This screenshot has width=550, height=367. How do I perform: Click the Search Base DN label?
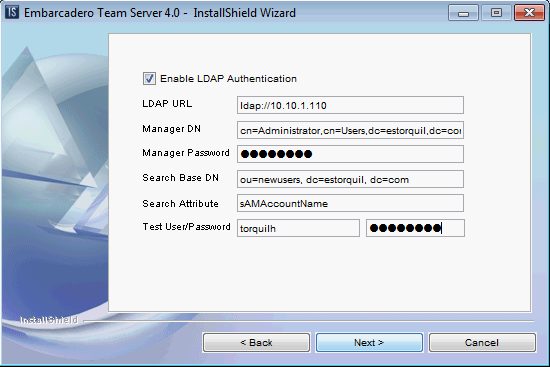(x=181, y=178)
